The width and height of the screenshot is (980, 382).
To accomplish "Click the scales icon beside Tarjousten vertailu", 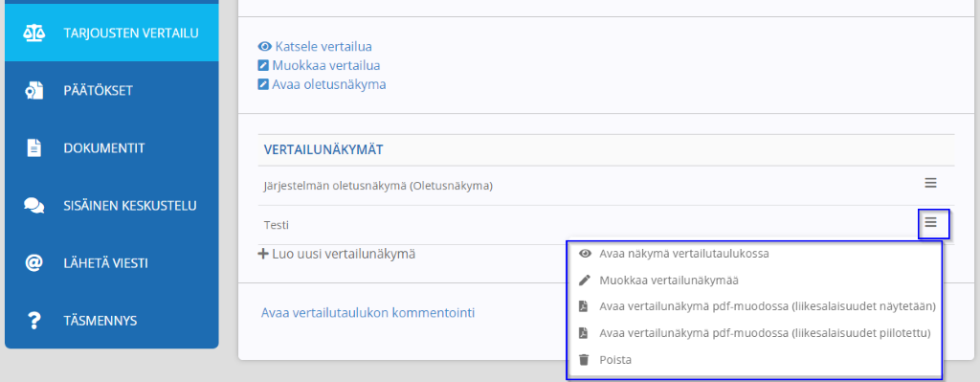I will 33,33.
